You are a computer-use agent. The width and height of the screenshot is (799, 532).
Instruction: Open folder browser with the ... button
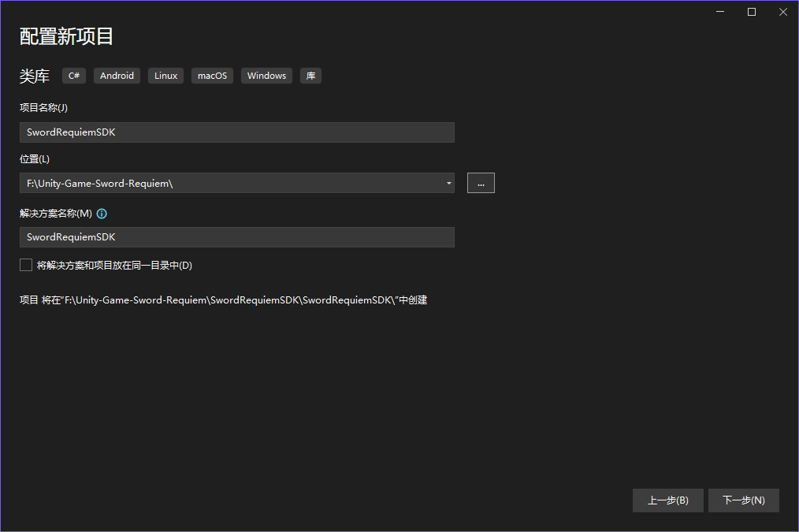(x=481, y=184)
